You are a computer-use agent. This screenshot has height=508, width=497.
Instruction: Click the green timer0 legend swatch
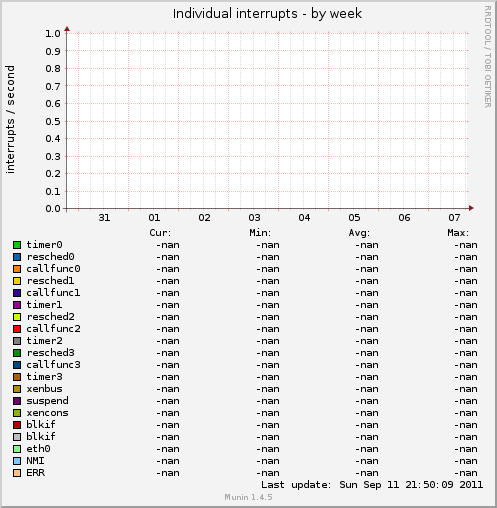tap(17, 245)
